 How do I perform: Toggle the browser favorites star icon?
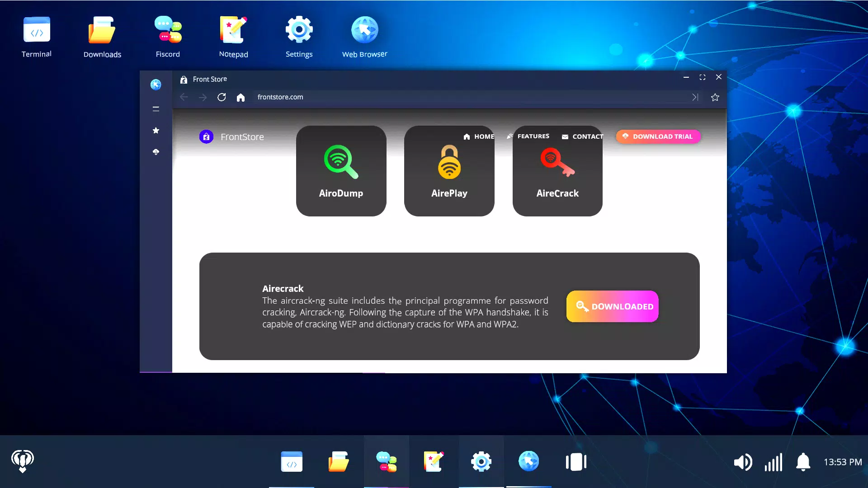[x=715, y=97]
